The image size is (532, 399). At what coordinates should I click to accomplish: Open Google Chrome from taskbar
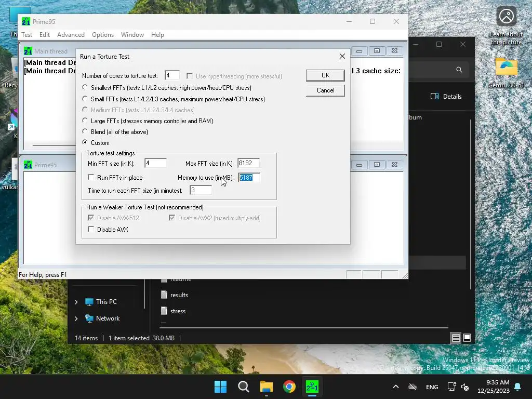coord(289,387)
